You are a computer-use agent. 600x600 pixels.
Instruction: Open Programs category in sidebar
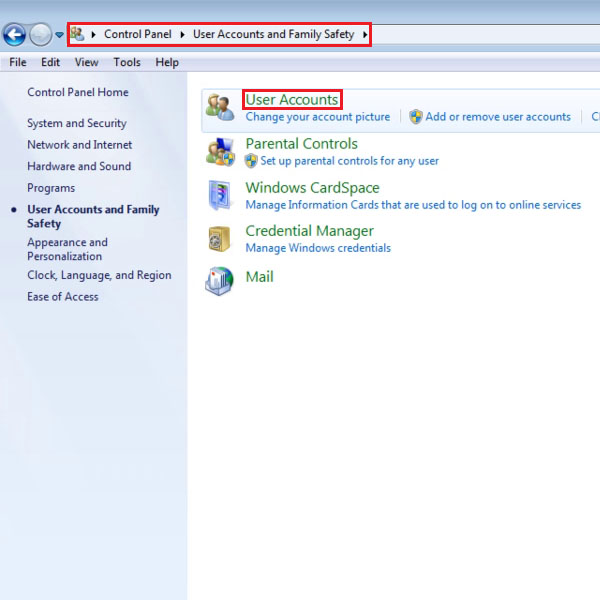tap(51, 188)
